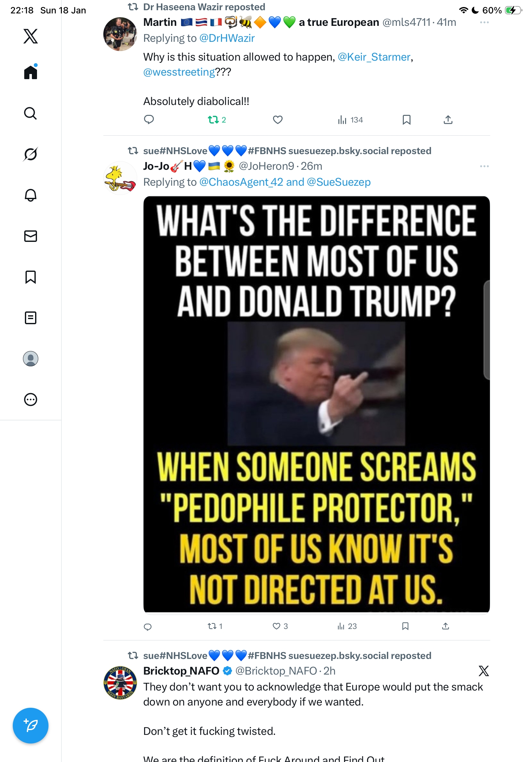This screenshot has width=532, height=762.
Task: Like Martin's reply post
Action: tap(277, 120)
